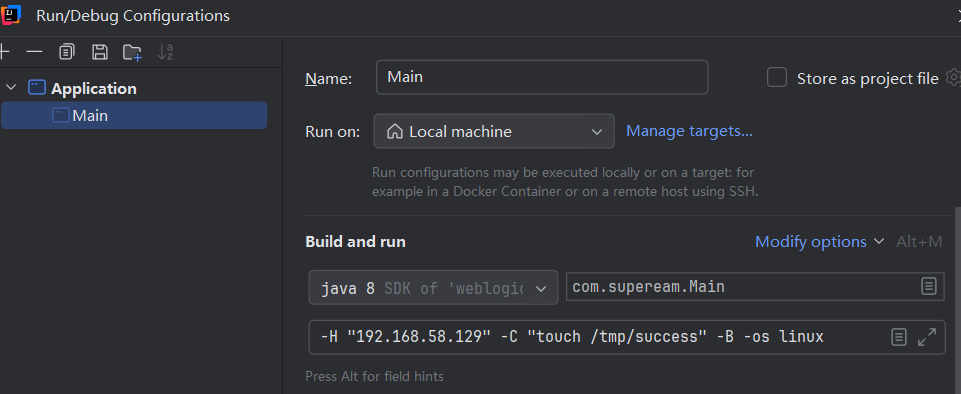Screen dimensions: 961x394
Task: Click the Name label
Action: (x=329, y=78)
